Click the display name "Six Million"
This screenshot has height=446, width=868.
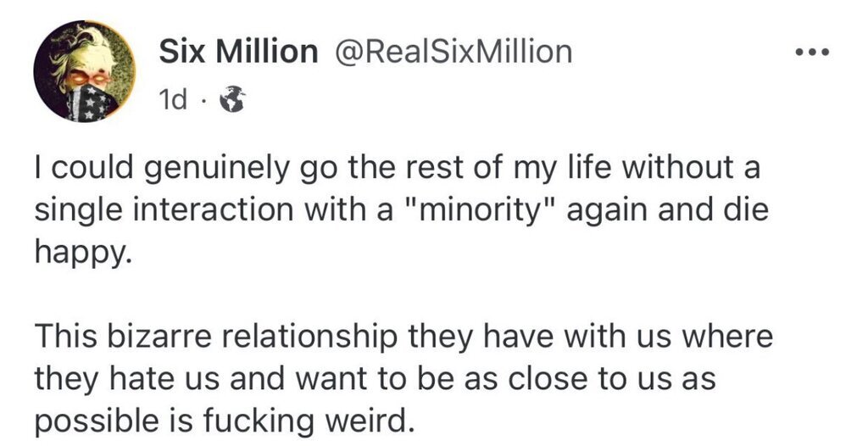pyautogui.click(x=237, y=53)
